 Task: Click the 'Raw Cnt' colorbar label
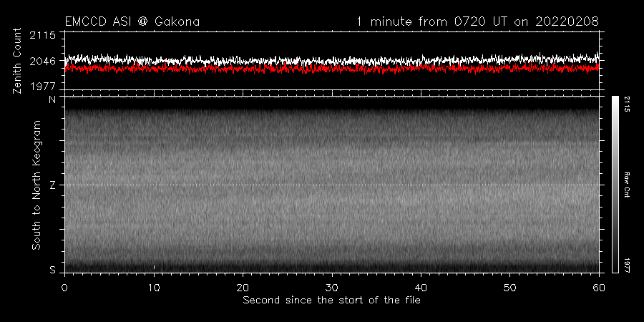coord(627,185)
